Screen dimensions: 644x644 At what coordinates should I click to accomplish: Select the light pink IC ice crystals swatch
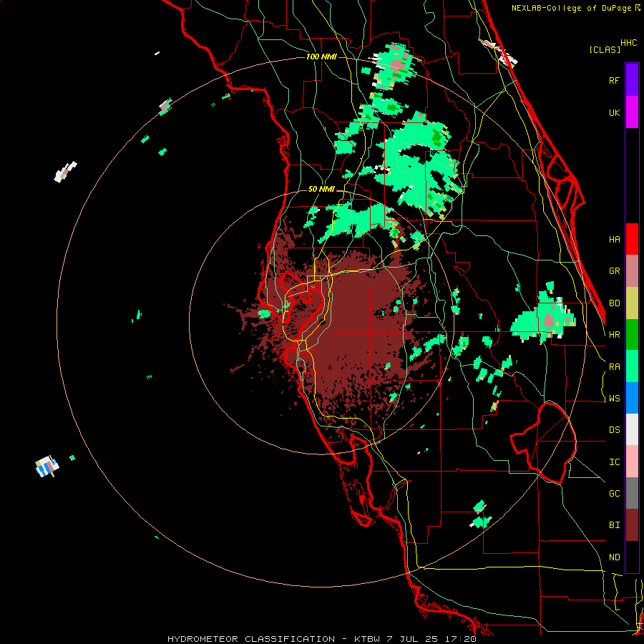[632, 462]
